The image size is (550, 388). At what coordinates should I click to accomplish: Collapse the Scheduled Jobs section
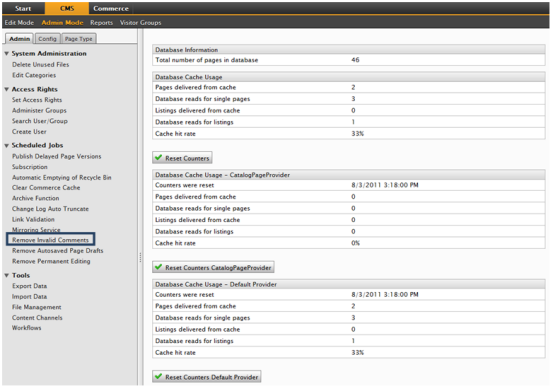click(7, 146)
